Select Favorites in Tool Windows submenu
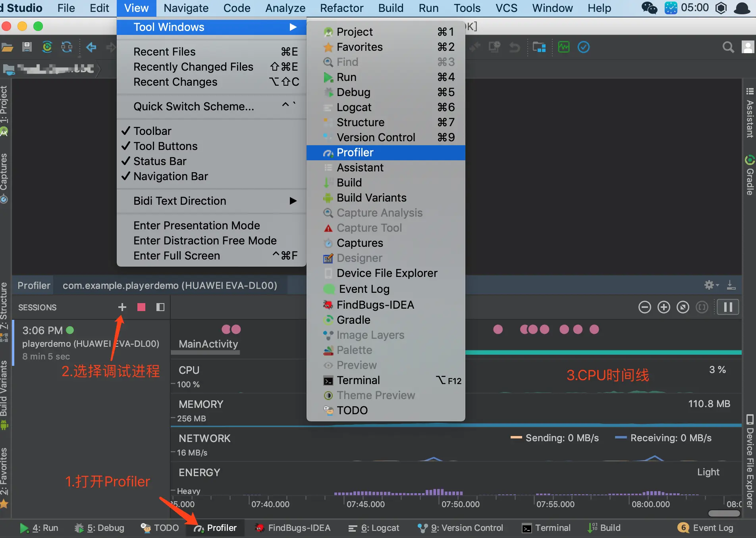Image resolution: width=756 pixels, height=538 pixels. (386, 47)
